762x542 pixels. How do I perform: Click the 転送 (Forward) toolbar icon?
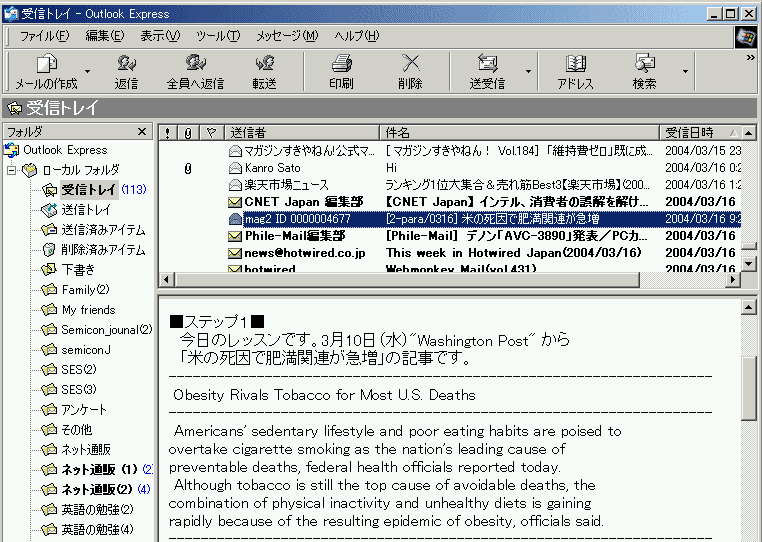pyautogui.click(x=264, y=64)
